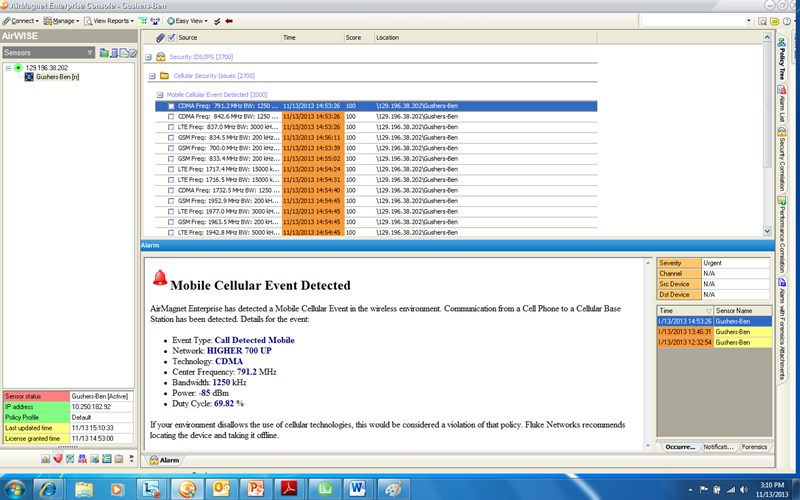Launch Microsoft Word from taskbar

(357, 488)
